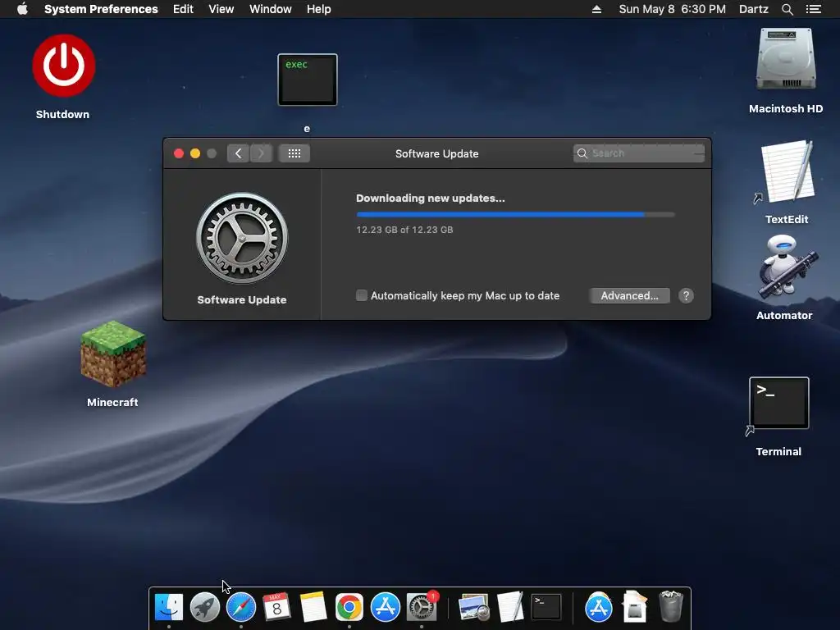Screen dimensions: 840x630
Task: Open the Apple menu
Action: pyautogui.click(x=22, y=9)
